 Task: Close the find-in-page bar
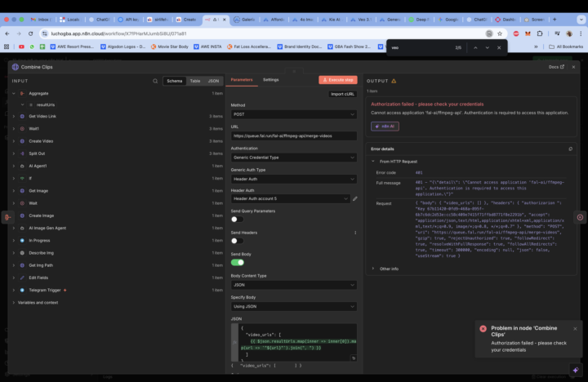[499, 47]
